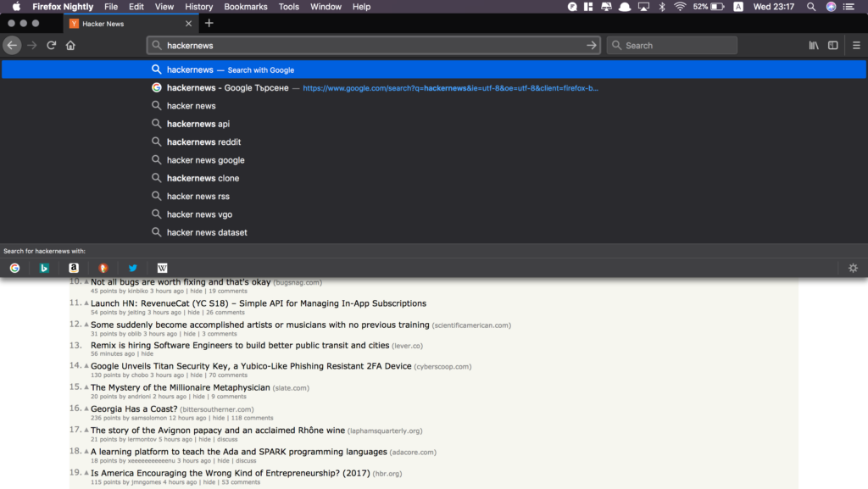Search with the Wikipedia engine icon
The image size is (868, 489).
pos(162,268)
